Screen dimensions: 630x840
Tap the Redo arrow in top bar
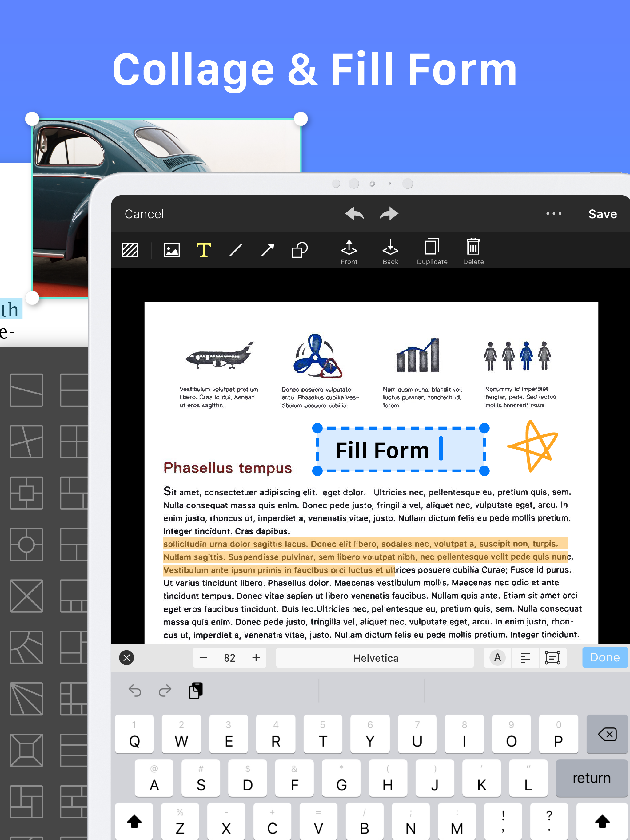coord(389,214)
